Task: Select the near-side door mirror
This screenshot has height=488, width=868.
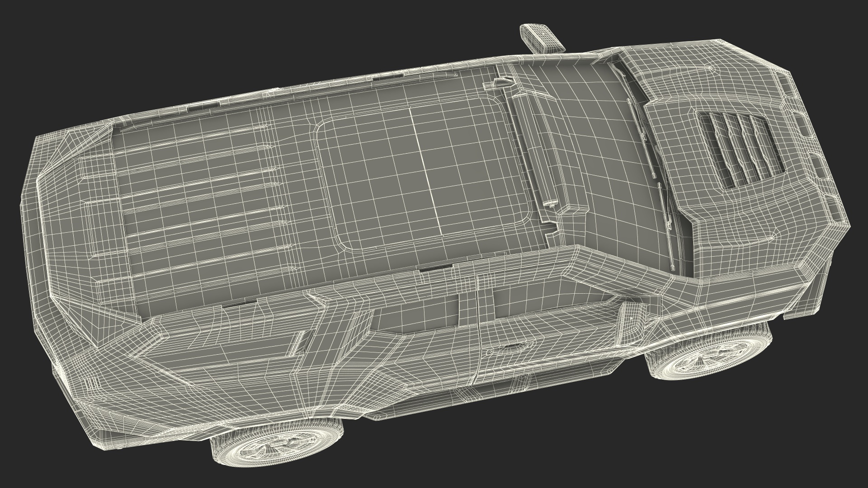Action: point(632,322)
